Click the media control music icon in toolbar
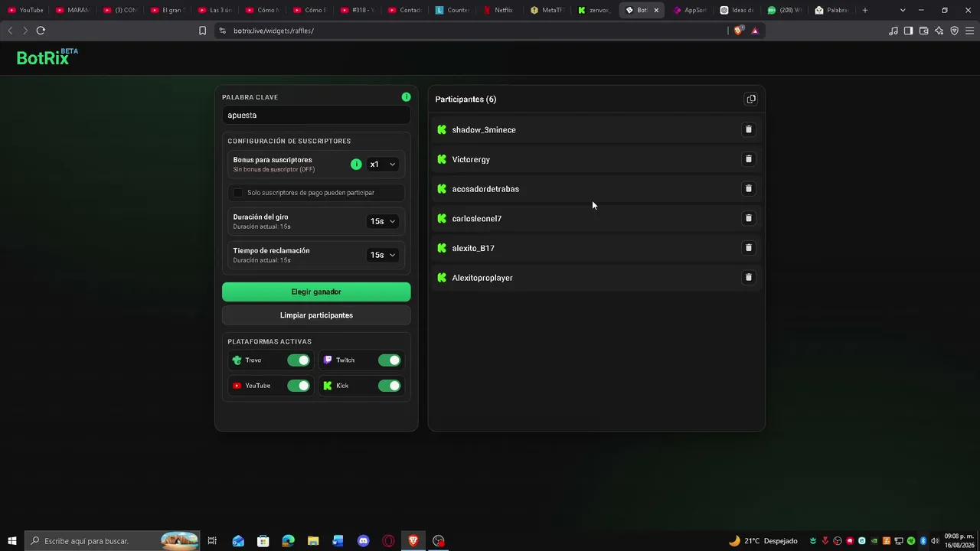Viewport: 980px width, 551px height. 893,31
